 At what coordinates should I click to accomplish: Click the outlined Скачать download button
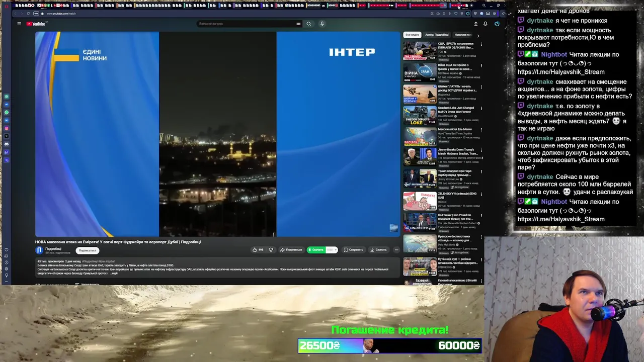click(x=378, y=250)
